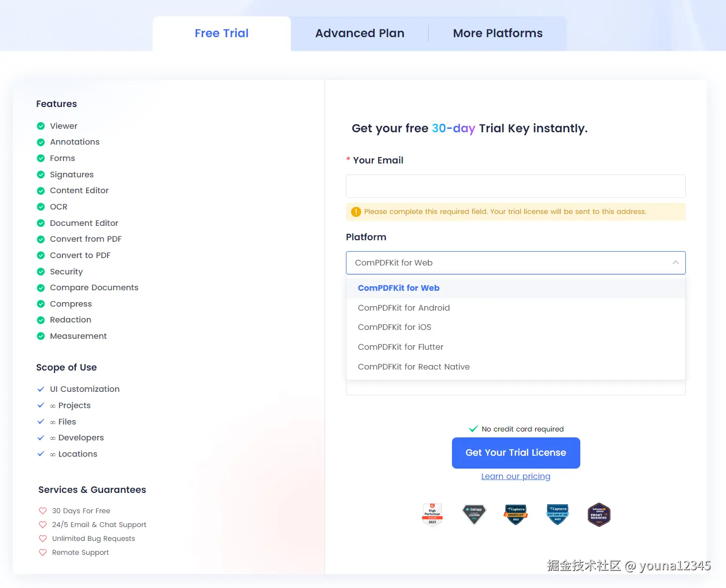
Task: Click the G2 High Performer 2023 badge
Action: coord(432,515)
